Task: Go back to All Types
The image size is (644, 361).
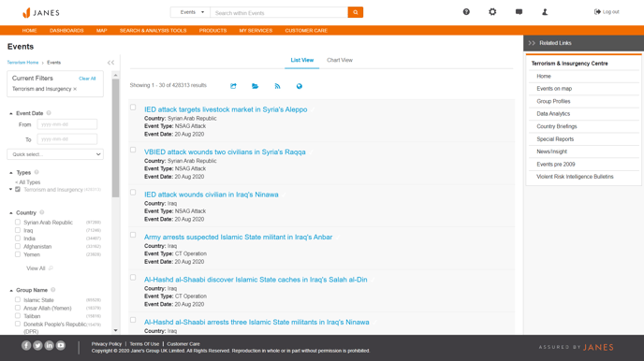Action: pos(28,182)
